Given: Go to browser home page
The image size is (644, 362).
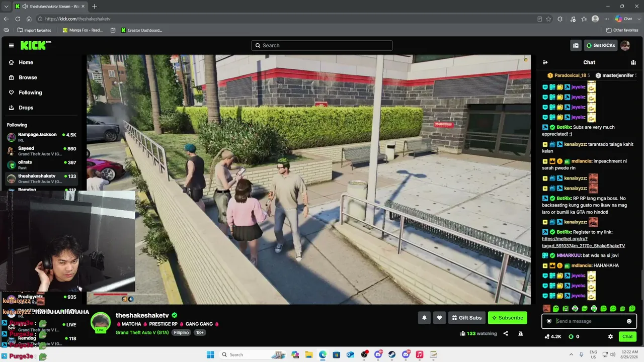Looking at the screenshot, I should tap(29, 19).
